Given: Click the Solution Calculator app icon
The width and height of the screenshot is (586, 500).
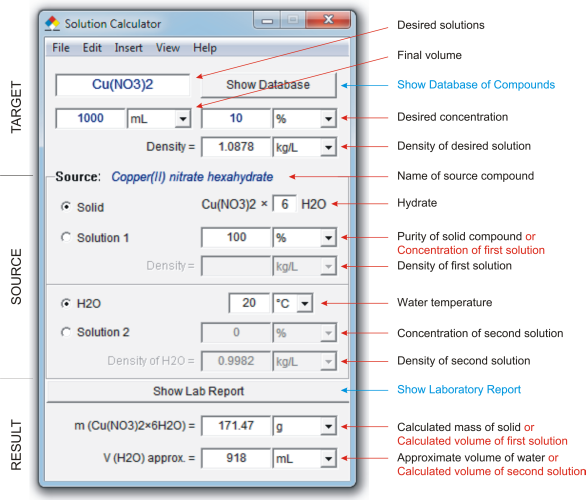Looking at the screenshot, I should (x=52, y=23).
